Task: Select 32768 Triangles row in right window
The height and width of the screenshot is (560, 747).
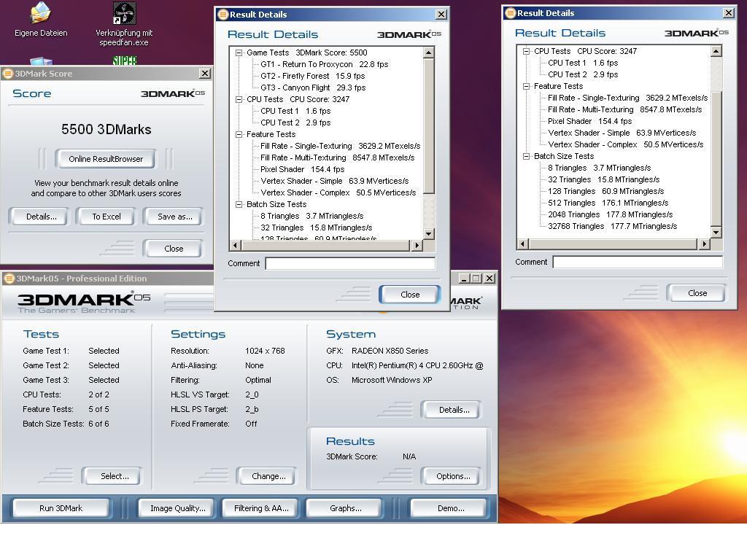Action: coord(612,226)
